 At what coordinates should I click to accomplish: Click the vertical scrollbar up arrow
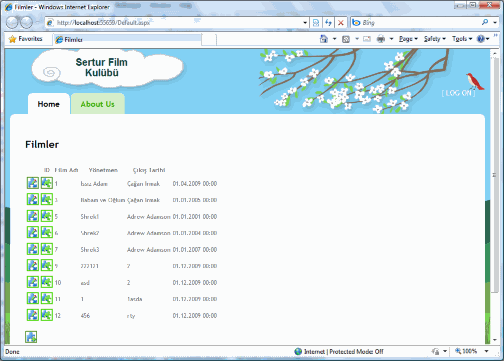click(x=495, y=53)
